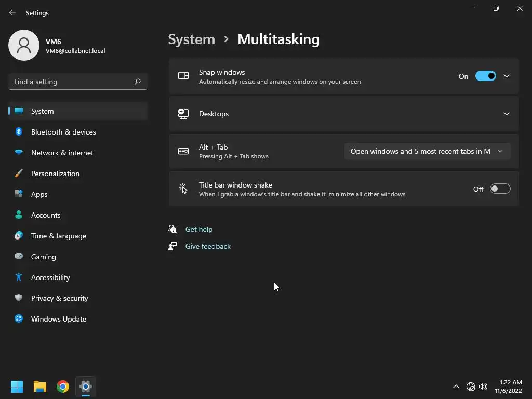This screenshot has width=532, height=399.
Task: Click the Give feedback link
Action: point(208,246)
